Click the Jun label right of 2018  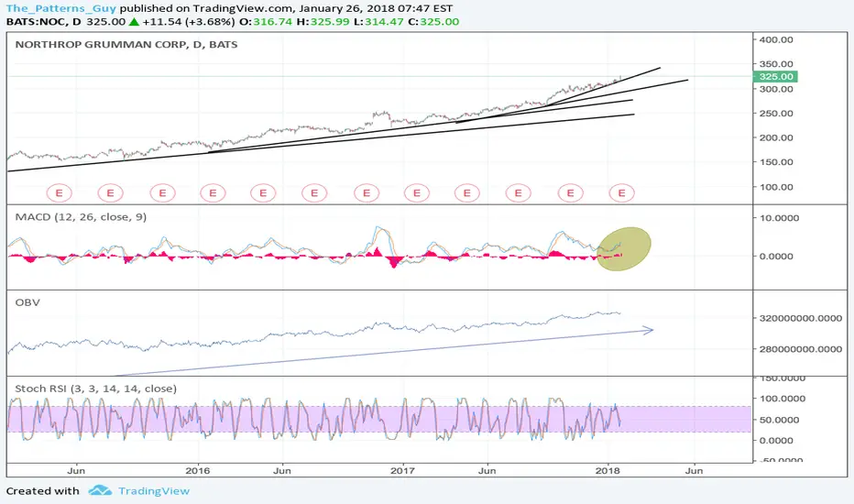coord(694,471)
